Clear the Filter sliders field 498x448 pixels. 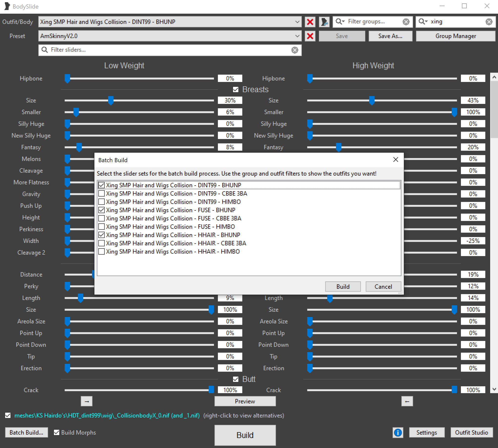(295, 50)
